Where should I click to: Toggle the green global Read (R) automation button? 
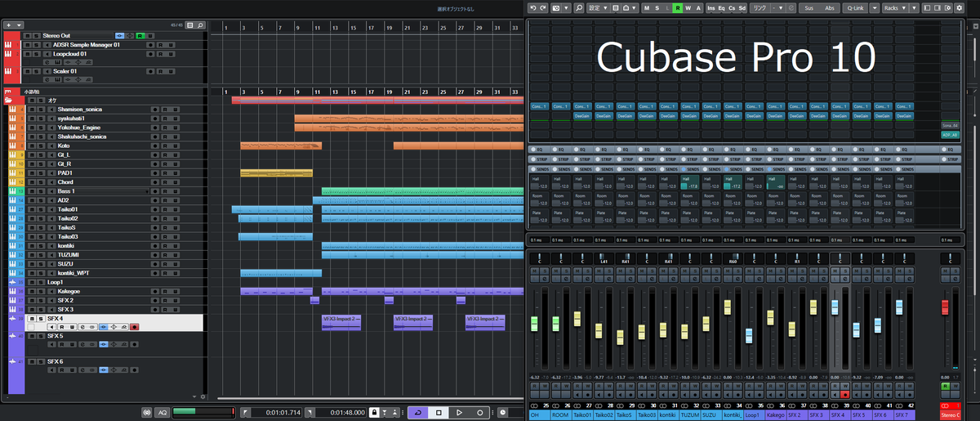pyautogui.click(x=678, y=7)
